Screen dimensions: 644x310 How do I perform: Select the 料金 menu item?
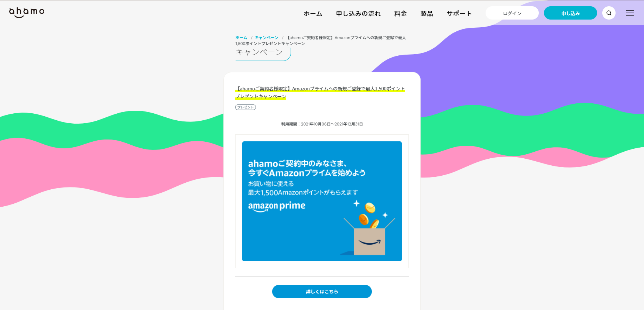pyautogui.click(x=400, y=14)
